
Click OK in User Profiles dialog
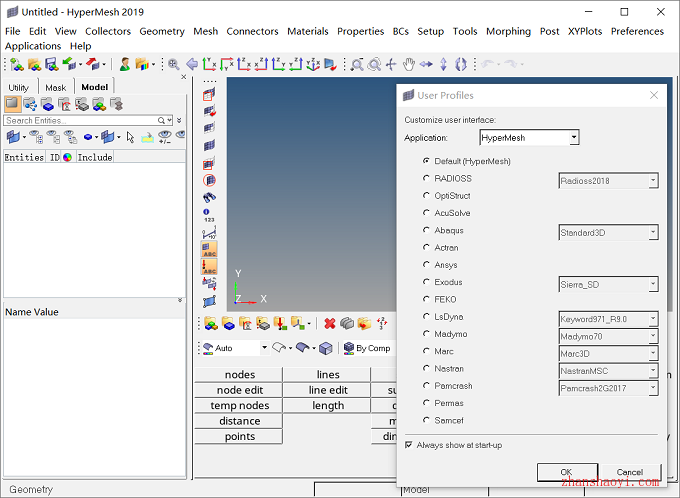[567, 472]
